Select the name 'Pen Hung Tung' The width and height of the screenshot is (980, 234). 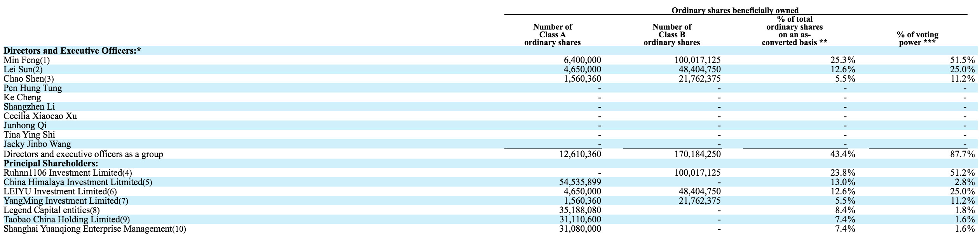click(33, 88)
